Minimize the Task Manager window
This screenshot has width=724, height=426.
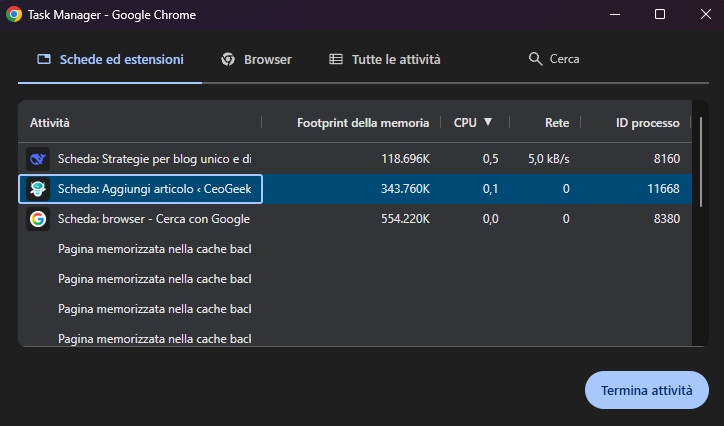(x=615, y=14)
